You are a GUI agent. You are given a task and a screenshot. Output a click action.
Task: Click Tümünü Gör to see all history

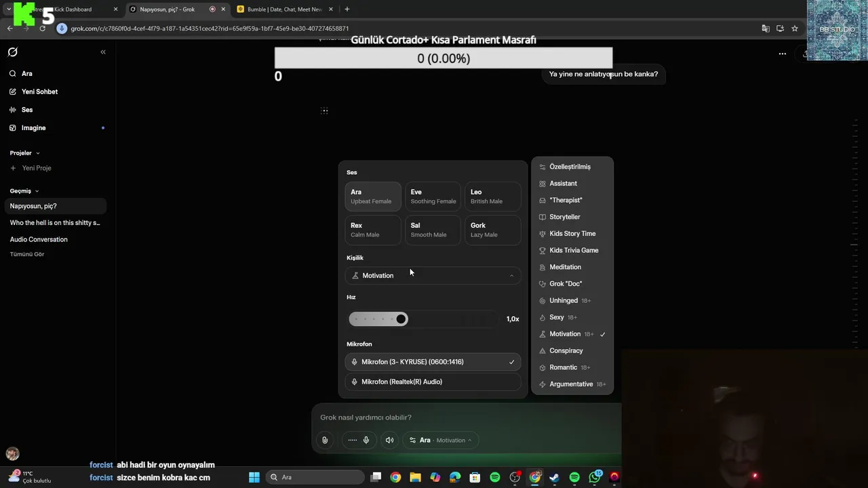click(27, 254)
